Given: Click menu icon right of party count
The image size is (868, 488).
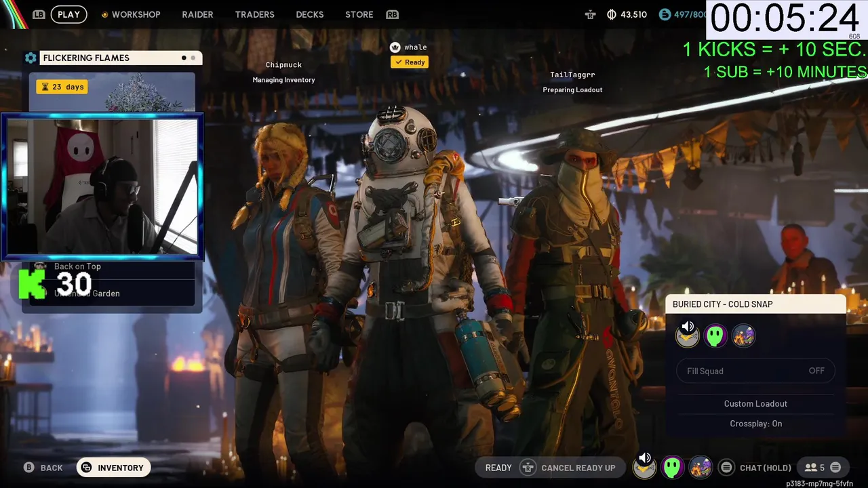Looking at the screenshot, I should pos(835,468).
